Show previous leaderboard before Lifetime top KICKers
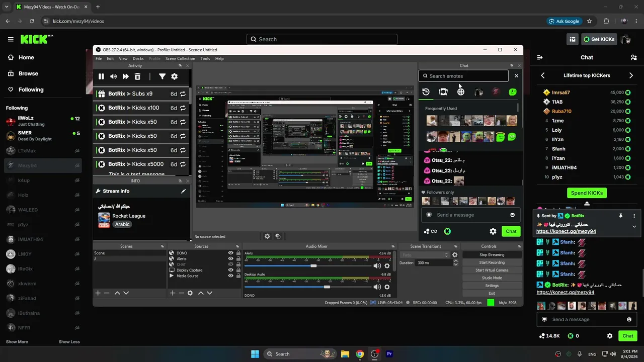Viewport: 644px width, 362px height. (x=543, y=75)
